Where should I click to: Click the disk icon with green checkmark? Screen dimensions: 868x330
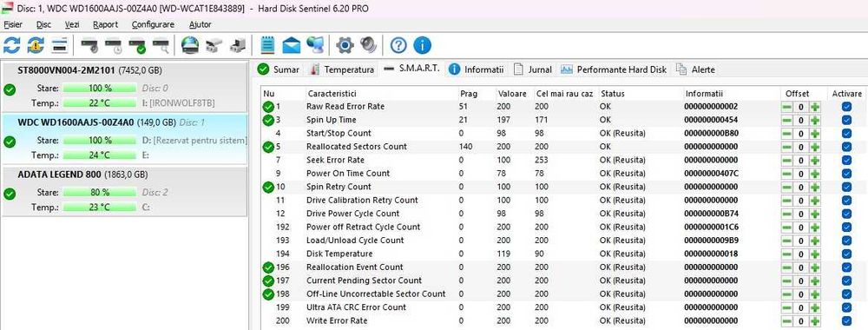coord(137,45)
